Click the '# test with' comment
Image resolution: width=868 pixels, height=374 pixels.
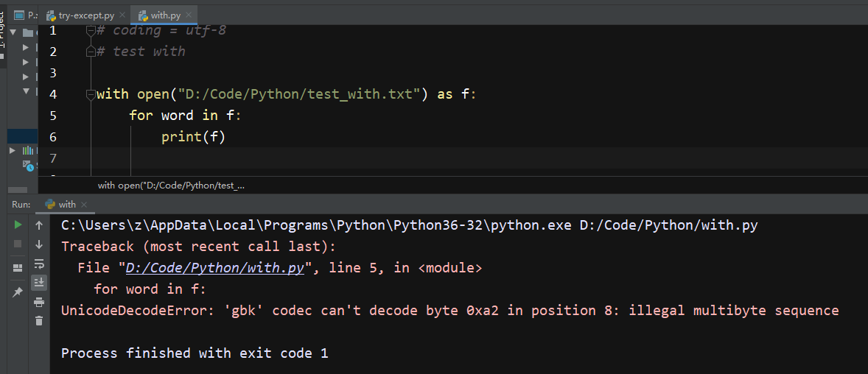point(141,52)
